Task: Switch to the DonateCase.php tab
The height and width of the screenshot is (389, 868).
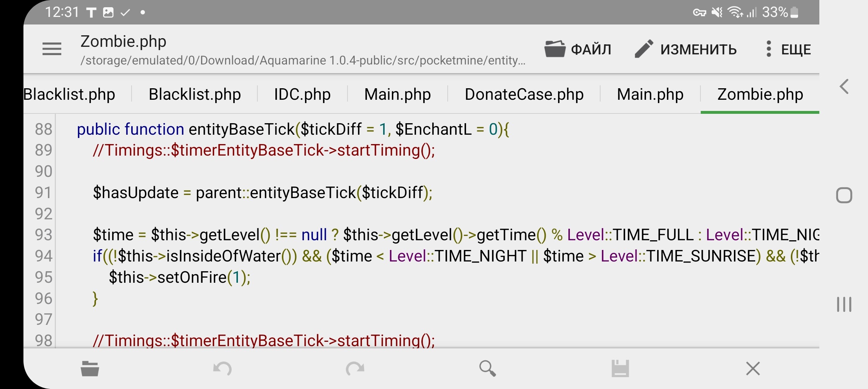Action: click(x=524, y=94)
